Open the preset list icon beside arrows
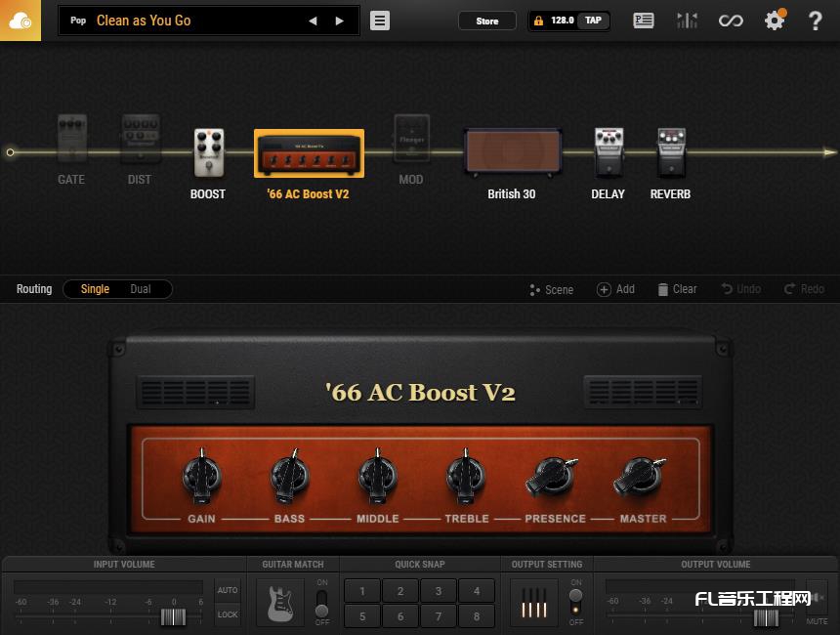Screen dimensions: 840x635 pyautogui.click(x=378, y=21)
